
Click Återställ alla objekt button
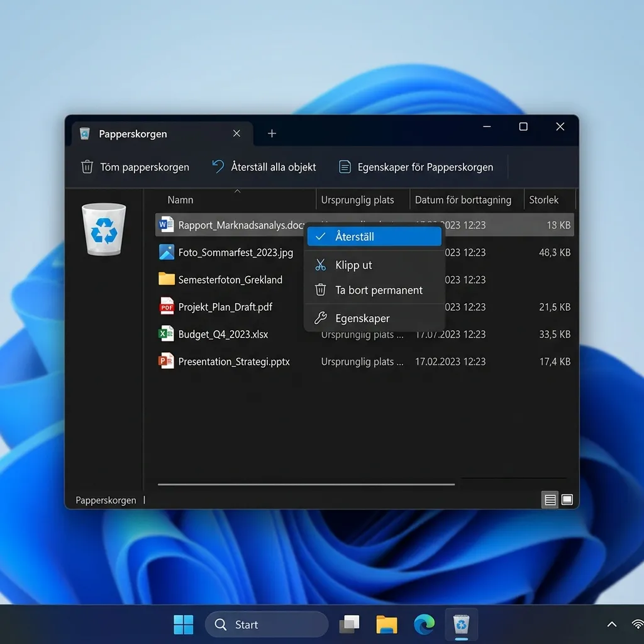click(264, 167)
